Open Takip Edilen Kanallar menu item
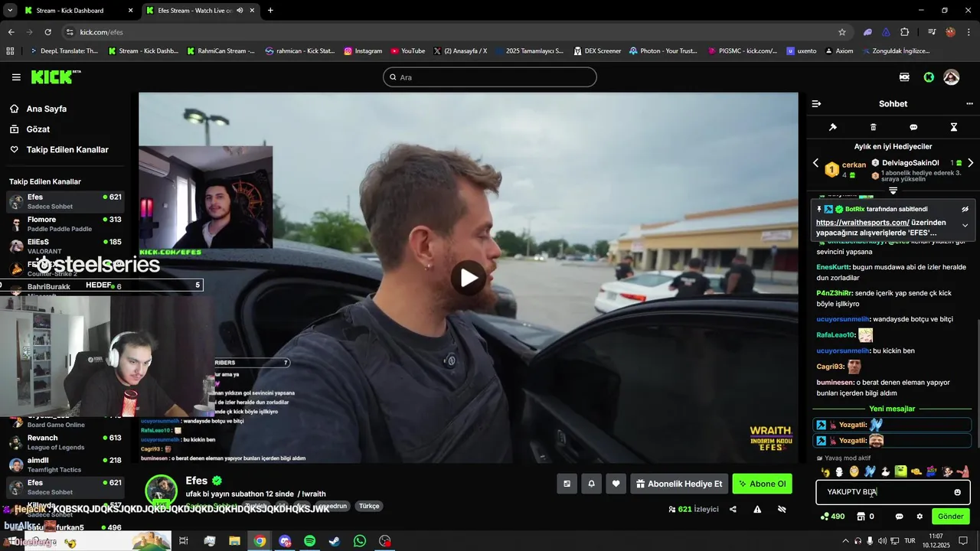Viewport: 980px width, 551px height. [x=67, y=150]
